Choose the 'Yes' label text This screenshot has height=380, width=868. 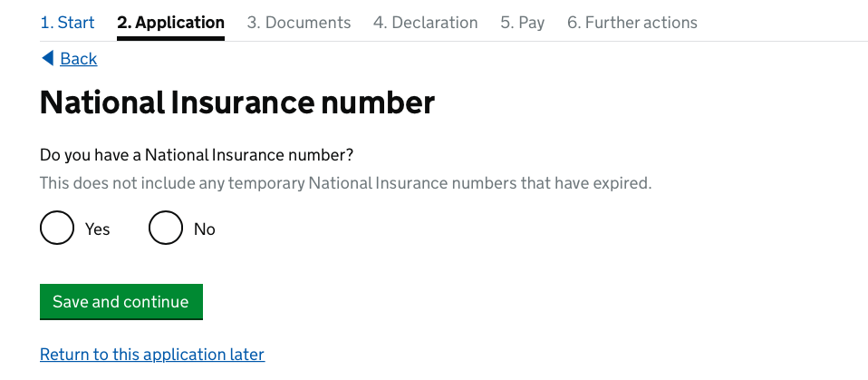click(98, 229)
